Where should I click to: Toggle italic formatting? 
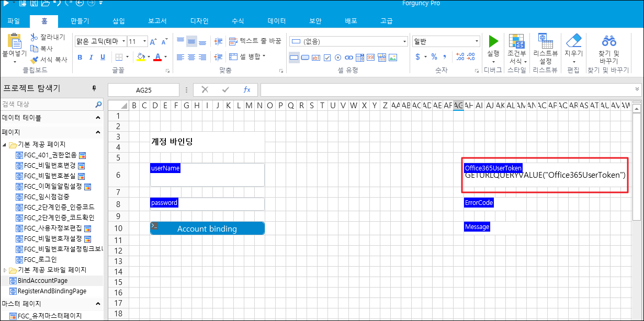(x=92, y=57)
